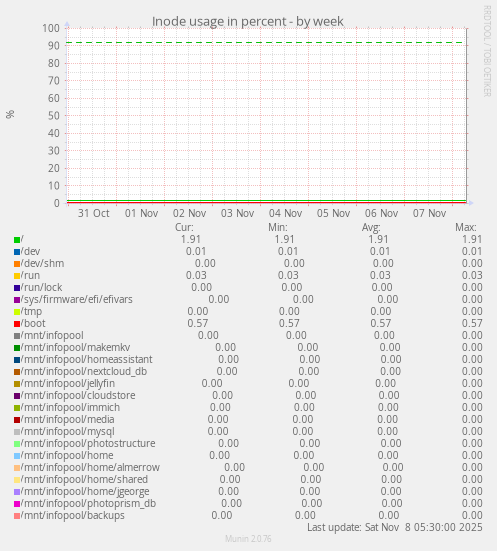Select the /mnt/infopool/mysql legend label
Viewport: 497px width, 551px height.
pos(68,432)
